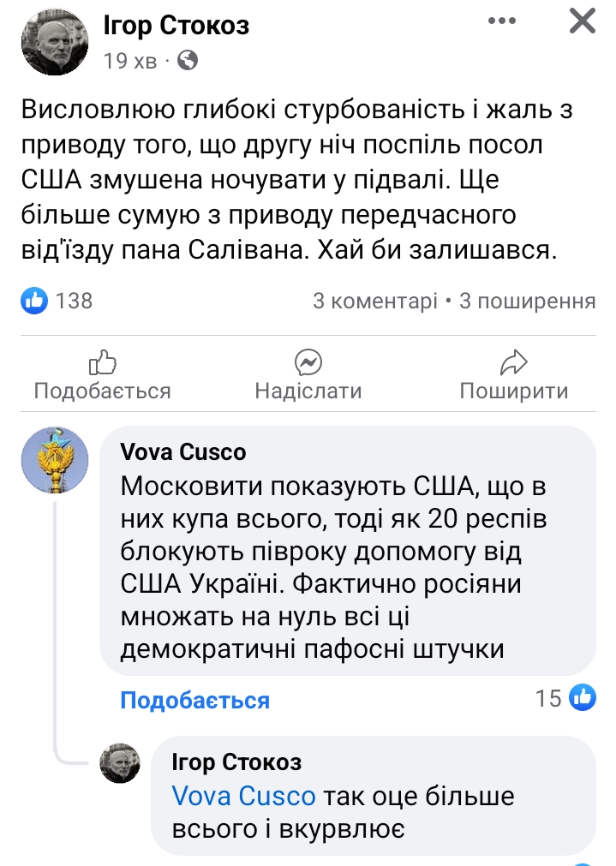
Task: View the 138 reactions count
Action: click(74, 301)
